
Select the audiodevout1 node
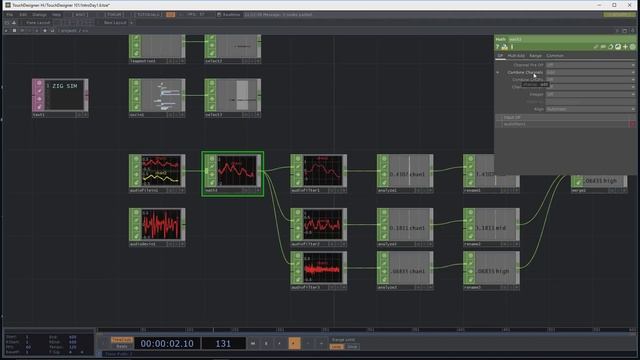(157, 227)
